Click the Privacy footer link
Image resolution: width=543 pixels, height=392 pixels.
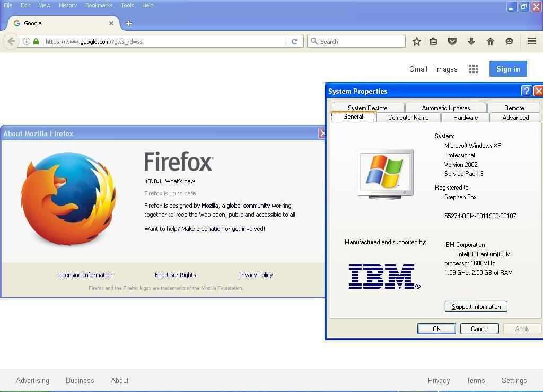439,380
